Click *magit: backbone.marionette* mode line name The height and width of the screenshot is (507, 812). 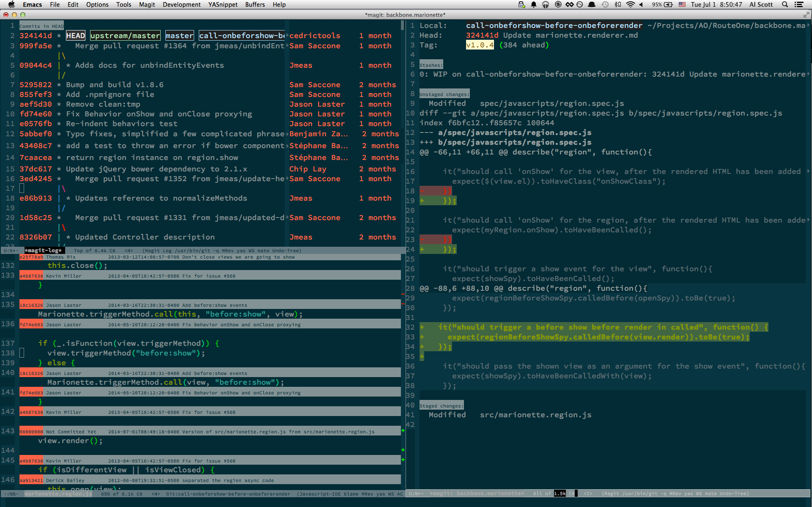click(x=477, y=493)
